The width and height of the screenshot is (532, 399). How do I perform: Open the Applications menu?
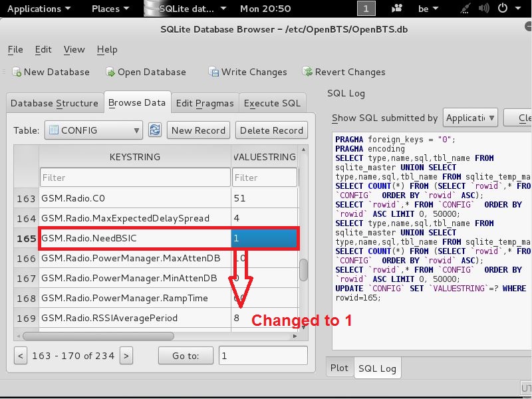(39, 9)
